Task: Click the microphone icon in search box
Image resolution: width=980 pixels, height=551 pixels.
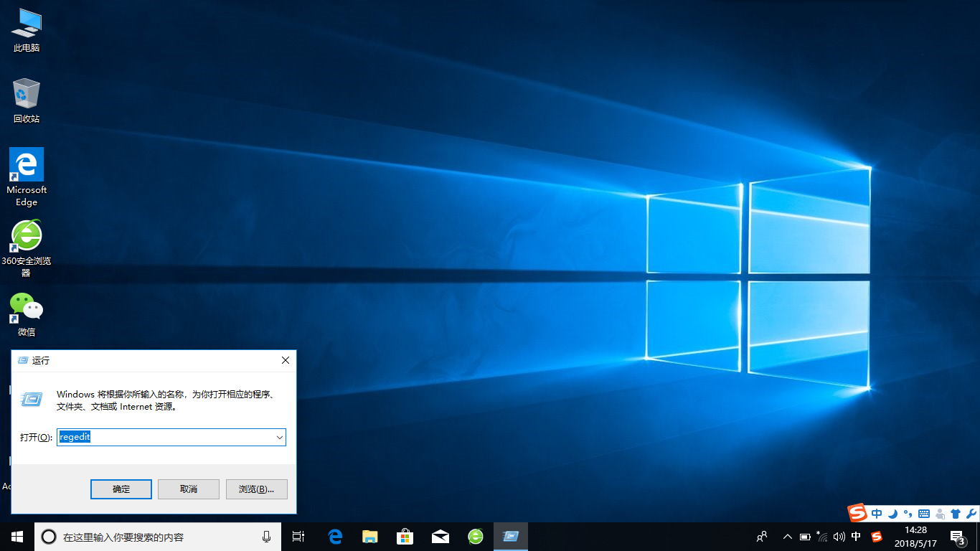Action: tap(266, 537)
